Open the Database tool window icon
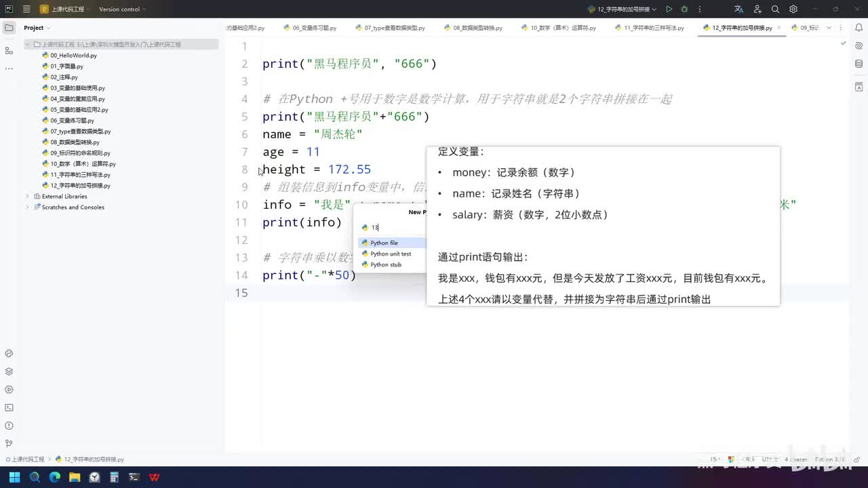Screen dimensions: 868x488 coord(859,64)
